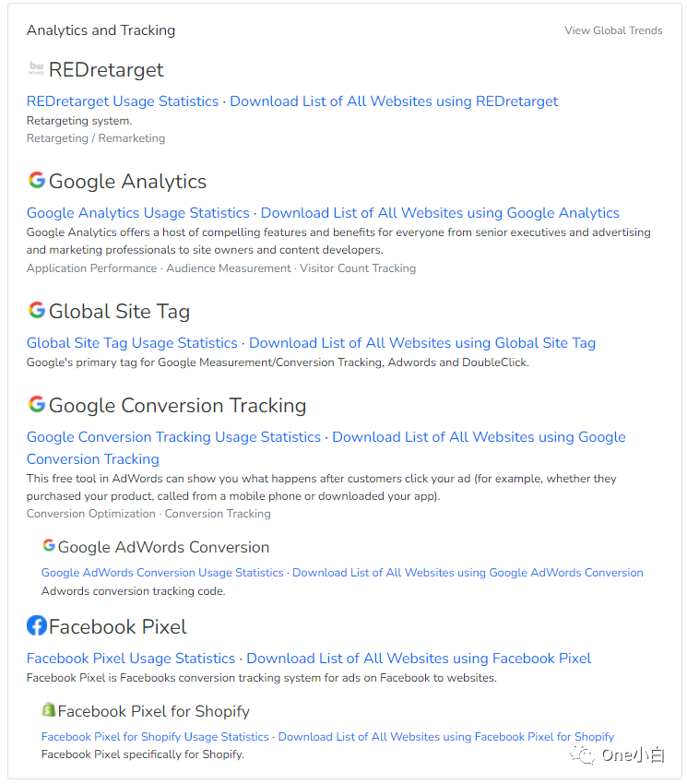Click the Global Site Tag Google icon
Image resolution: width=687 pixels, height=784 pixels.
36,311
